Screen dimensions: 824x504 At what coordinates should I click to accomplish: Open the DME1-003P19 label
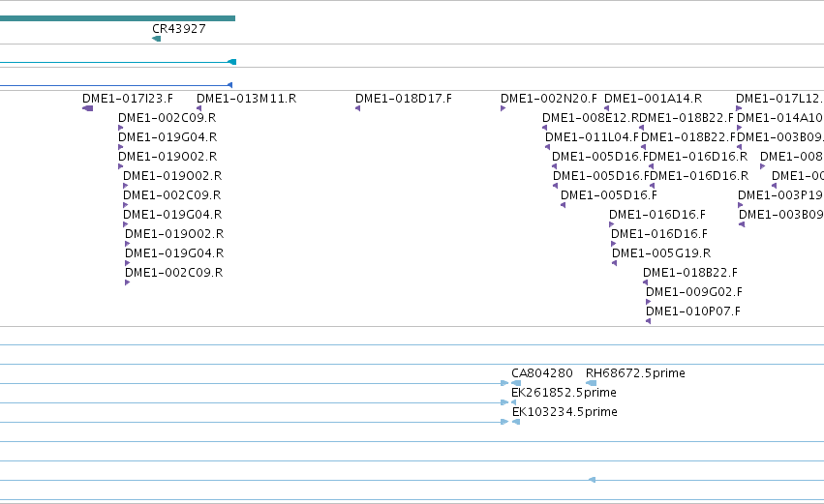click(x=780, y=194)
